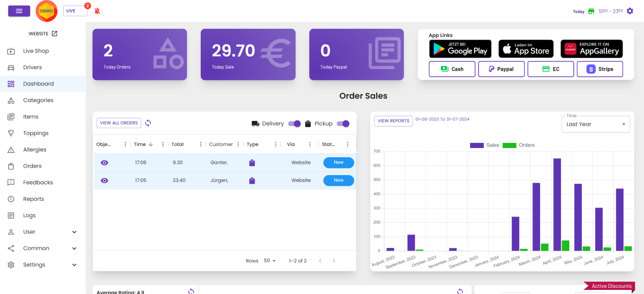Image resolution: width=644 pixels, height=294 pixels.
Task: Click the View Reports button
Action: (393, 121)
